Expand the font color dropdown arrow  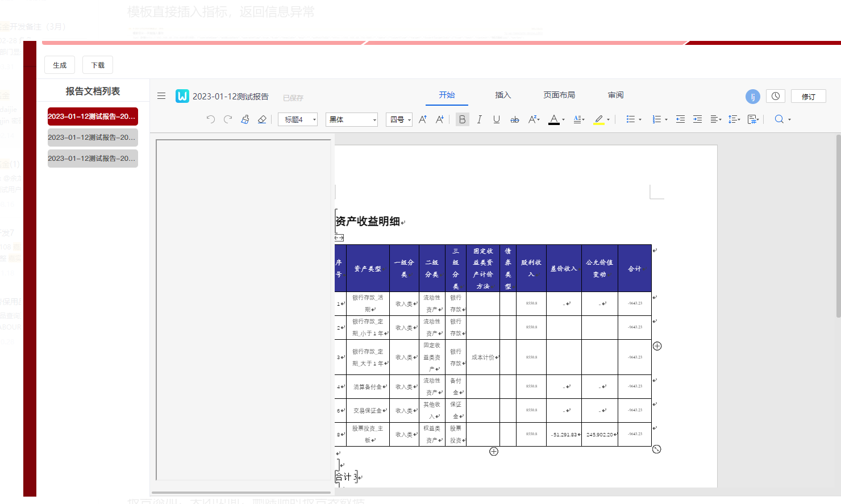563,120
